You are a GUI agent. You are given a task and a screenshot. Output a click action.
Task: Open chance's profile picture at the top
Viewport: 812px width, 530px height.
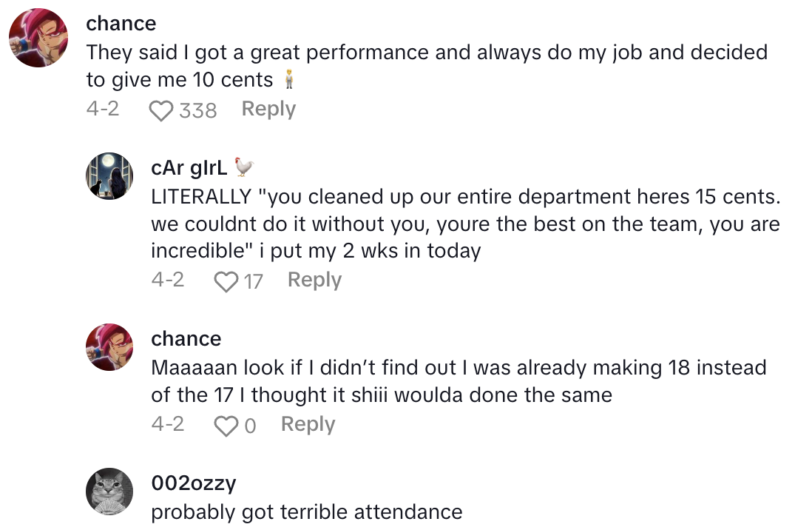click(x=38, y=38)
